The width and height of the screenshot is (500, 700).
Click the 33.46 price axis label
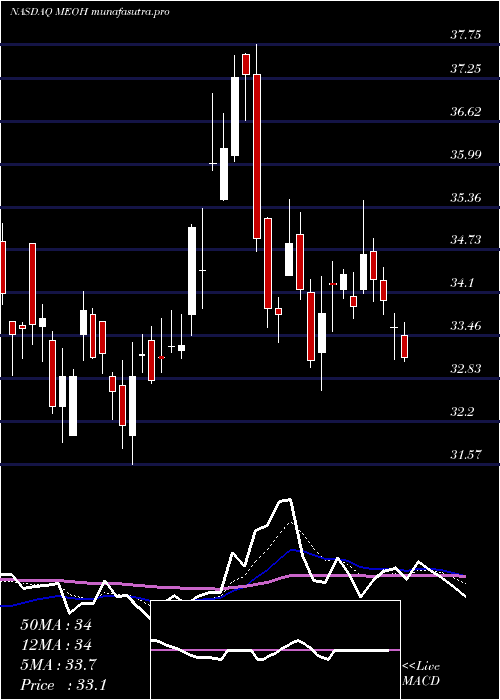(x=466, y=325)
